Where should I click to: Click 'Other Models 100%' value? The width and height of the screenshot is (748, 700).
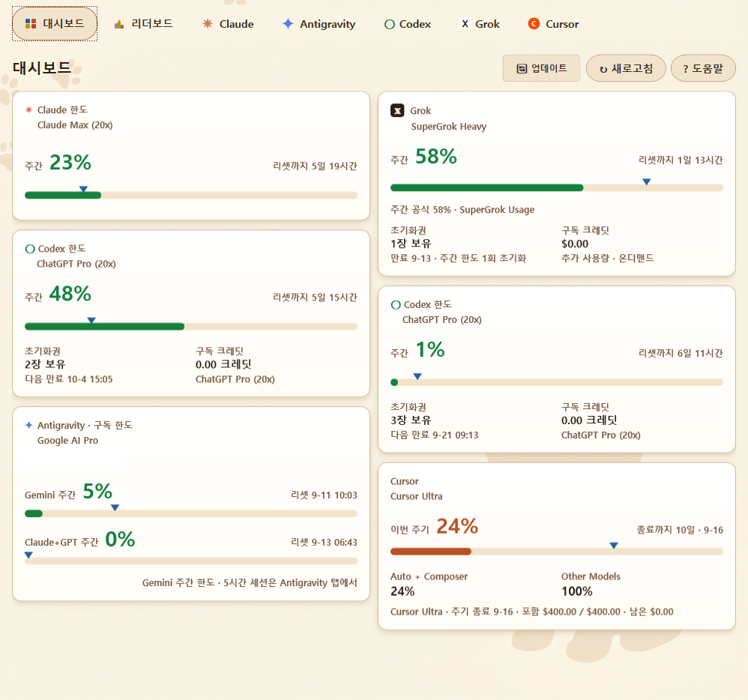[577, 591]
